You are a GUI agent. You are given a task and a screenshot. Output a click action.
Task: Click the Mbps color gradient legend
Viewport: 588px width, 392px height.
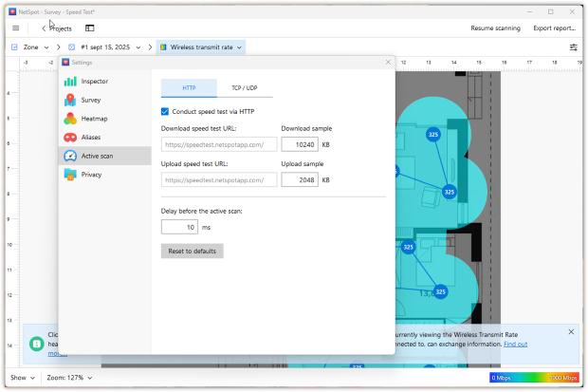[533, 378]
